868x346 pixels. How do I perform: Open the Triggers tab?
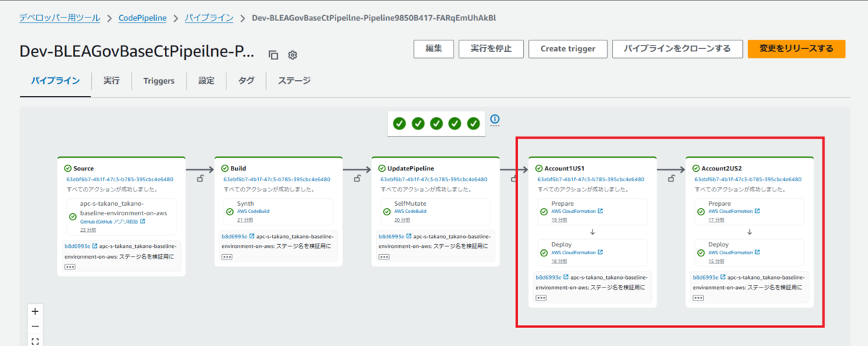click(159, 81)
